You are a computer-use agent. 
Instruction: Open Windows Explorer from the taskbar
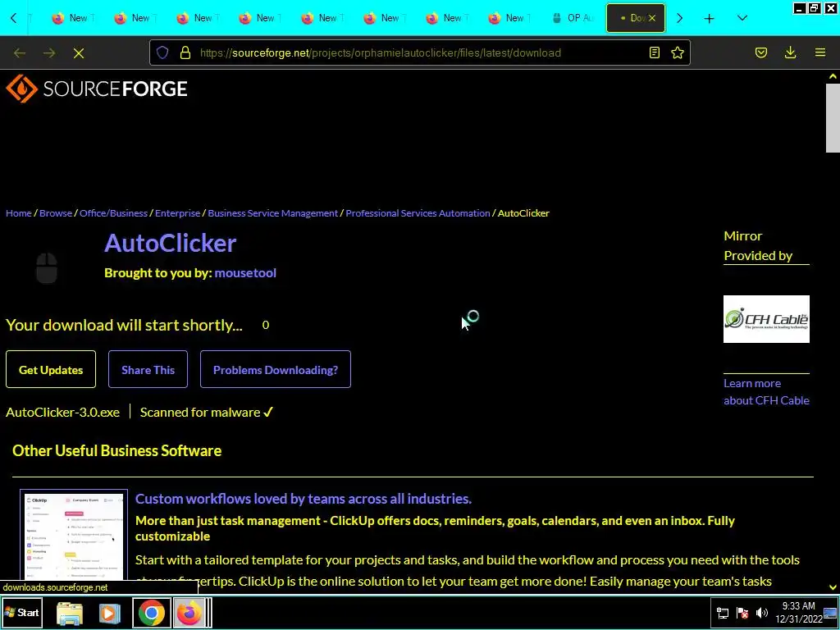(70, 613)
